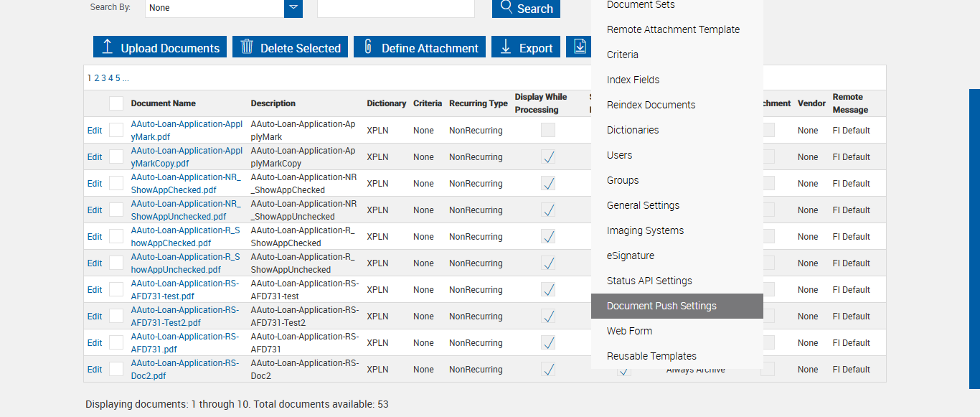Check the row box for AAuto-Loan-Application-RS-AFD731.pdf
The width and height of the screenshot is (980, 417).
116,342
